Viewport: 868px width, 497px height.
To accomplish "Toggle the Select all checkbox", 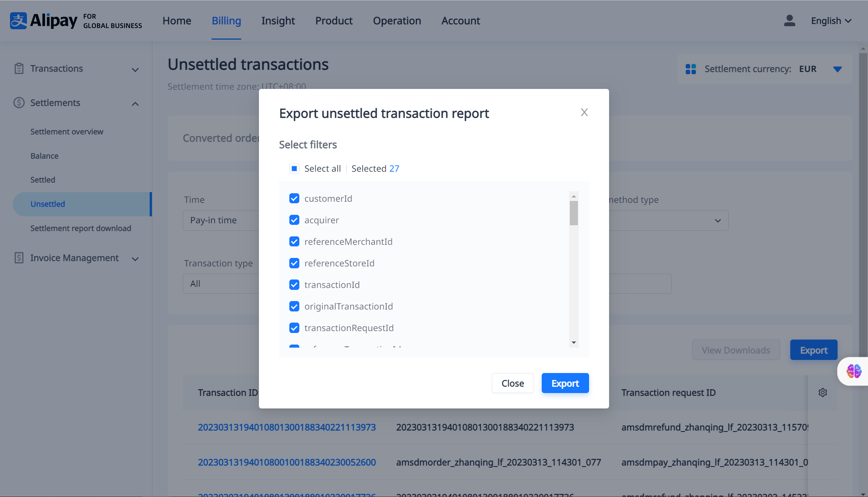I will pyautogui.click(x=294, y=169).
